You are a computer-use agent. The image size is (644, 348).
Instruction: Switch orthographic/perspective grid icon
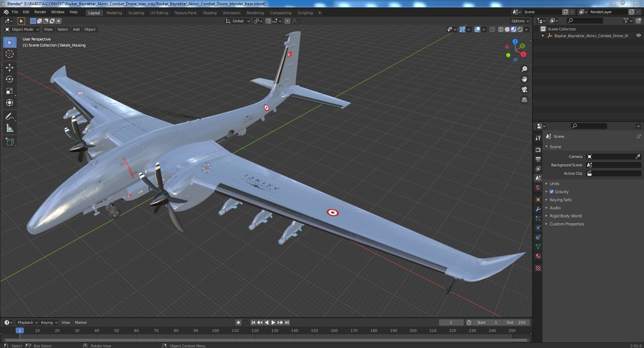pyautogui.click(x=524, y=100)
